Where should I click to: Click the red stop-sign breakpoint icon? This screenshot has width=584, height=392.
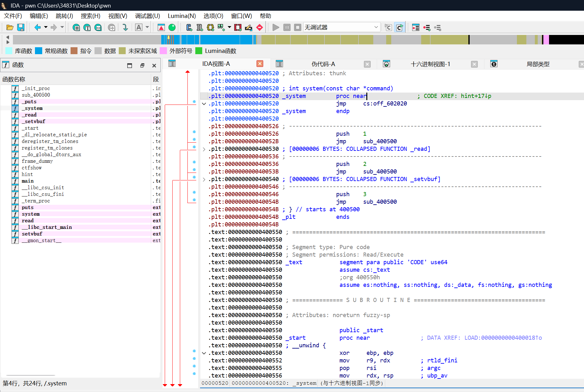pyautogui.click(x=260, y=28)
